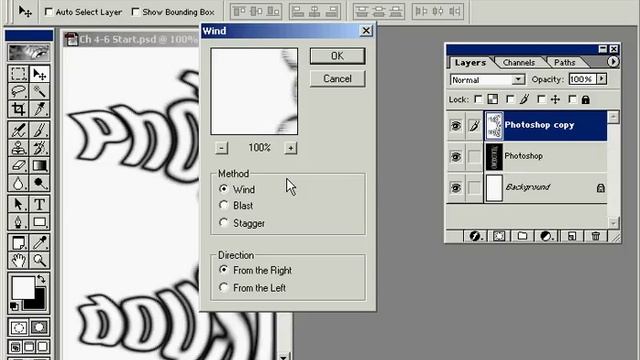
Task: Toggle lock all checkbox
Action: (573, 99)
